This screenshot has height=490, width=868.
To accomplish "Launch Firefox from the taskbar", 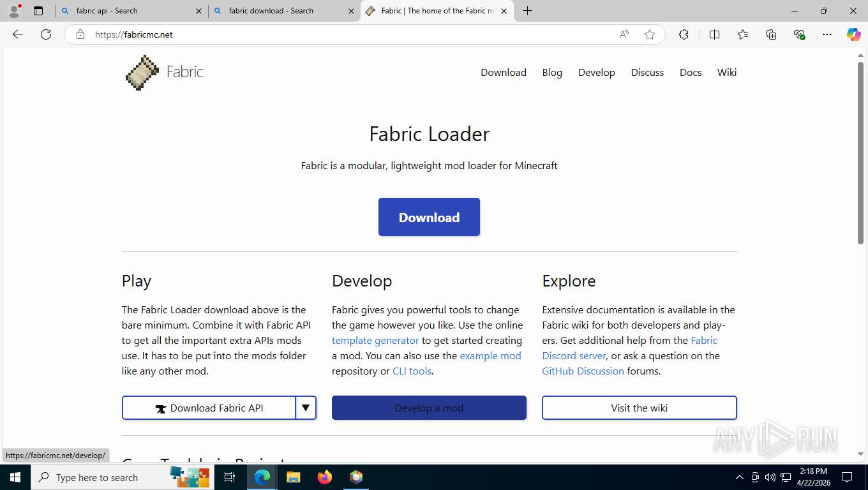I will coord(325,477).
